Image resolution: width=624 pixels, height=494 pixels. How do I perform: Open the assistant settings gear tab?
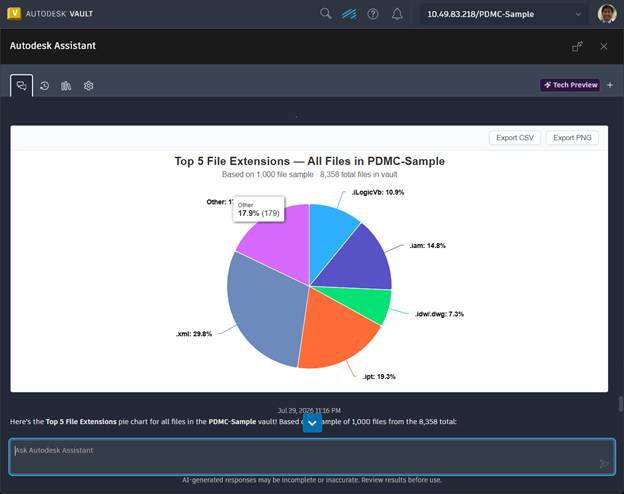[x=88, y=86]
